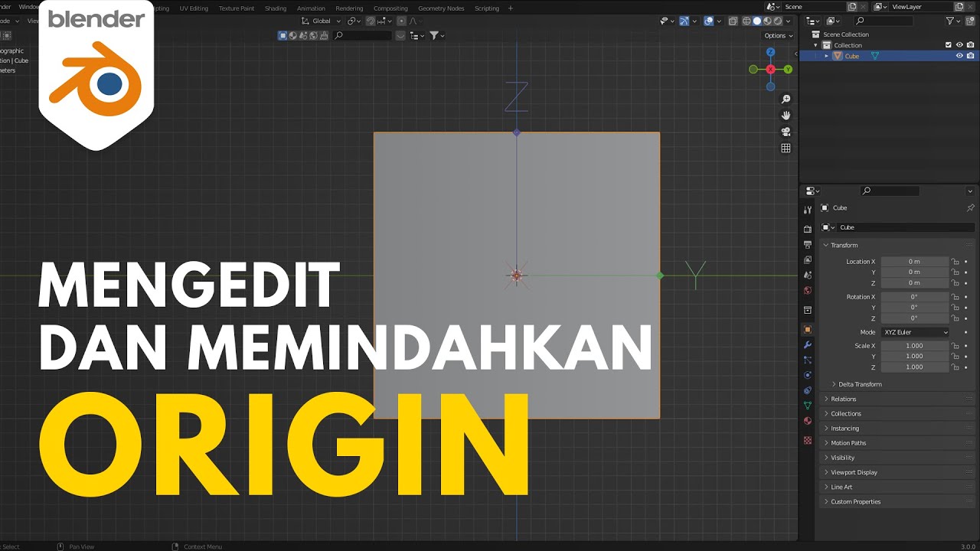Open the View Layer properties tab
Screen dimensions: 980x551
pyautogui.click(x=807, y=259)
